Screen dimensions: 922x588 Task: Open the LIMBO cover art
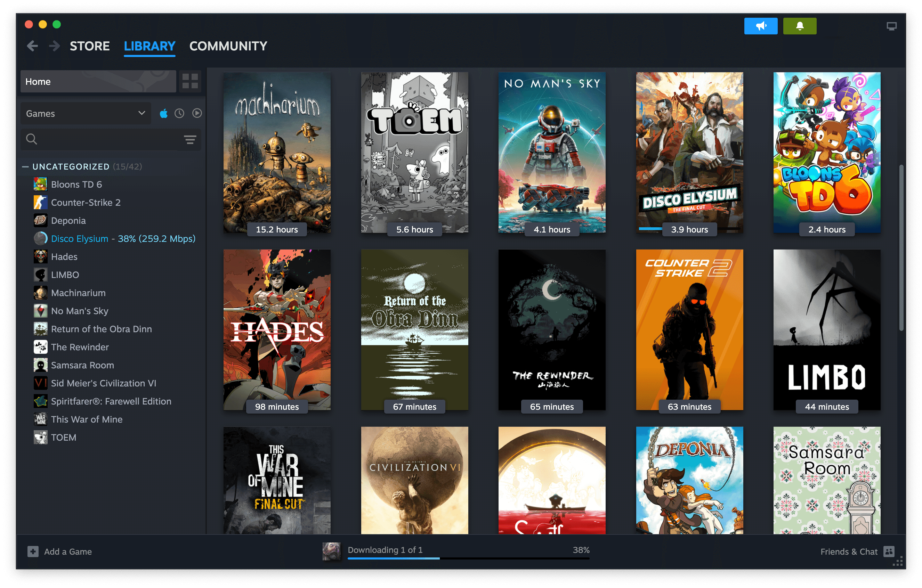pyautogui.click(x=827, y=329)
